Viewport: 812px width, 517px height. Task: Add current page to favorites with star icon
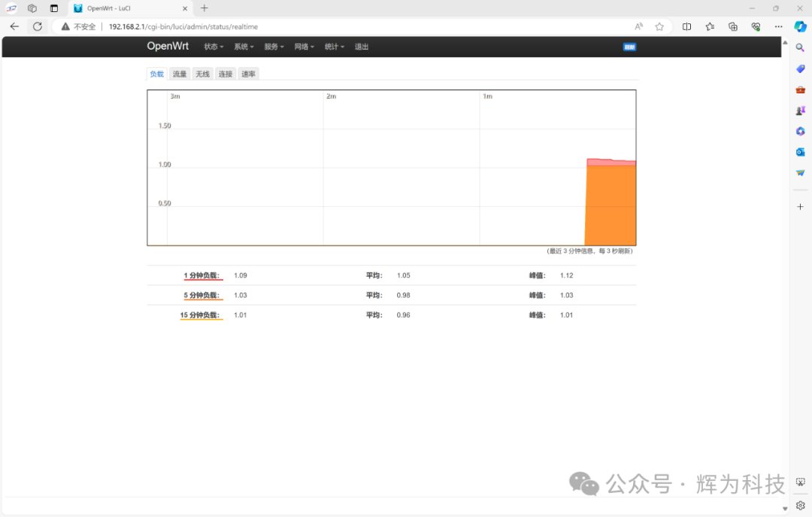click(659, 26)
